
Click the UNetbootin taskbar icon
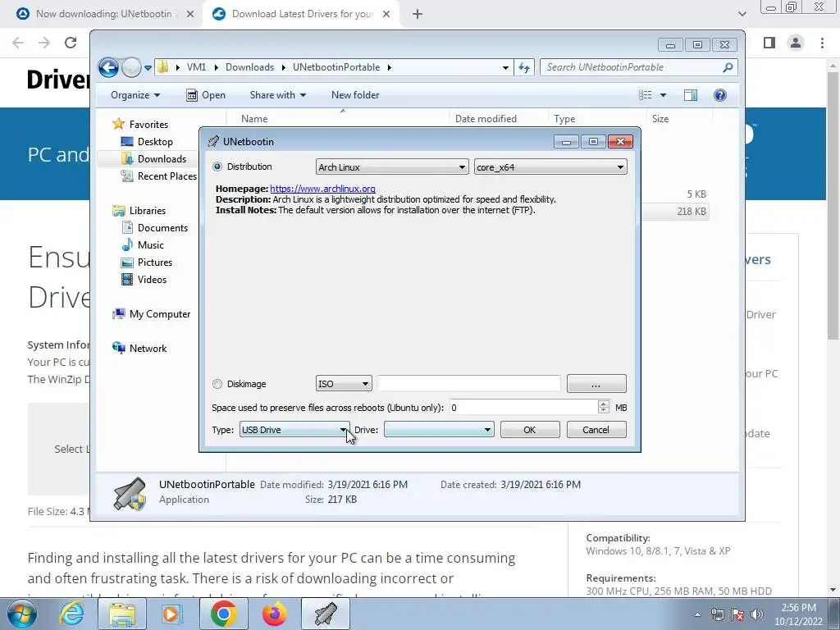coord(326,614)
